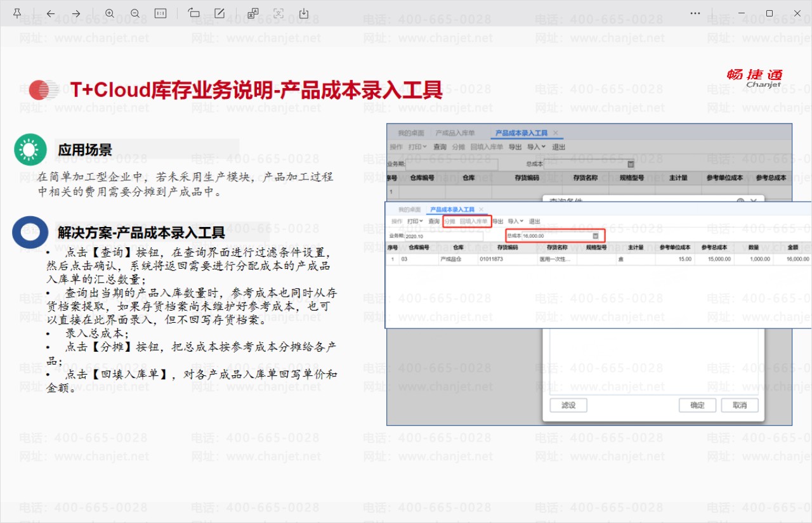812x523 pixels.
Task: Select 产成品入库单 tab in background screenshot
Action: click(455, 133)
